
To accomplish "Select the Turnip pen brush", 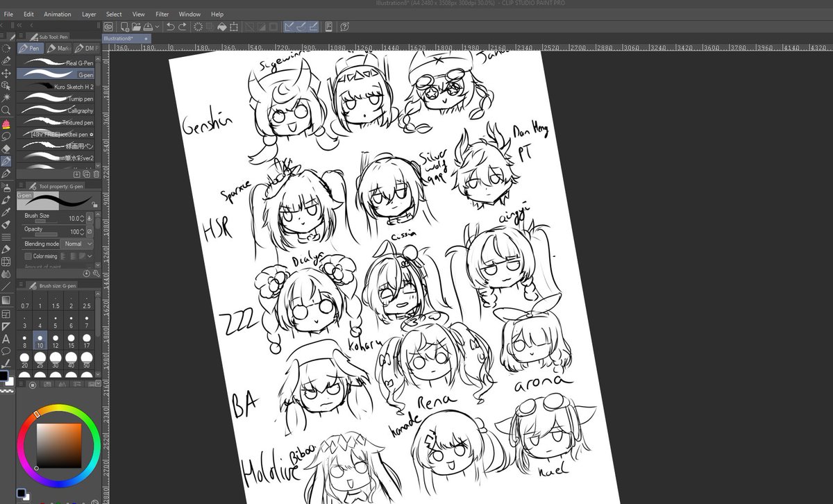I will (56, 99).
